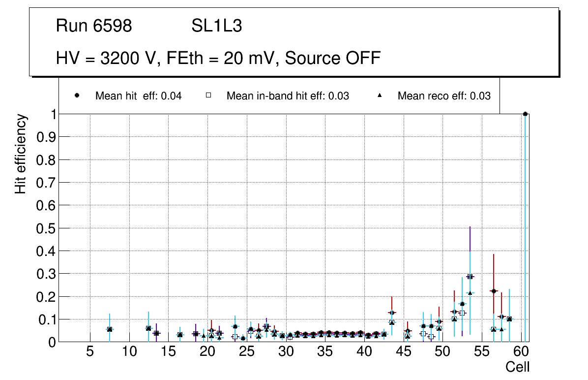The width and height of the screenshot is (588, 380).
Task: Select the filled circle point near cell 43
Action: pos(392,313)
